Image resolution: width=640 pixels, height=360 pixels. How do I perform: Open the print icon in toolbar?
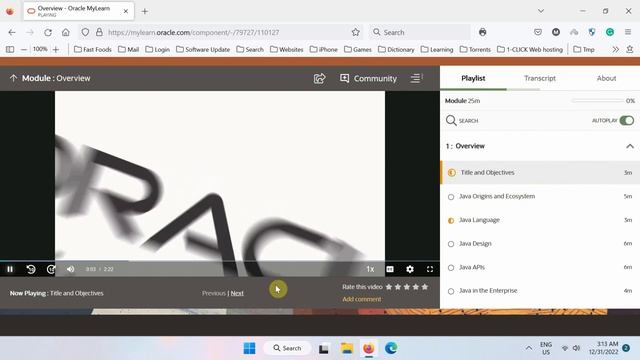(482, 32)
